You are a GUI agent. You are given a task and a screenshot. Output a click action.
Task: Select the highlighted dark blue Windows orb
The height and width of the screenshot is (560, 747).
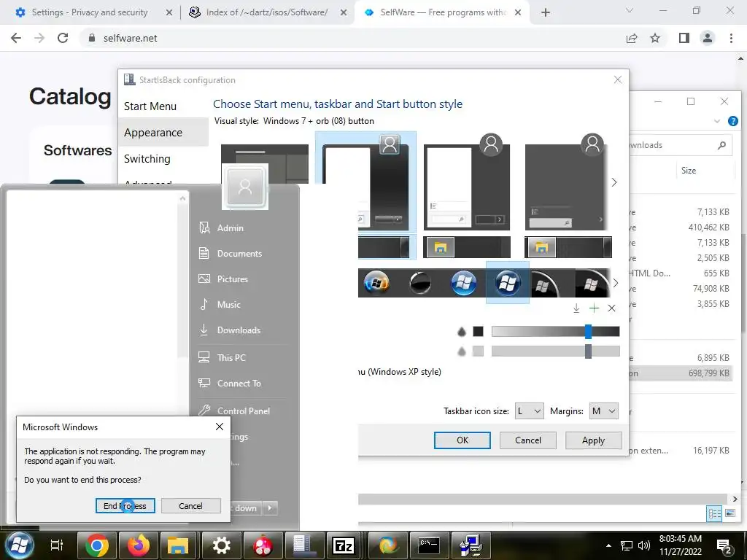(x=508, y=284)
